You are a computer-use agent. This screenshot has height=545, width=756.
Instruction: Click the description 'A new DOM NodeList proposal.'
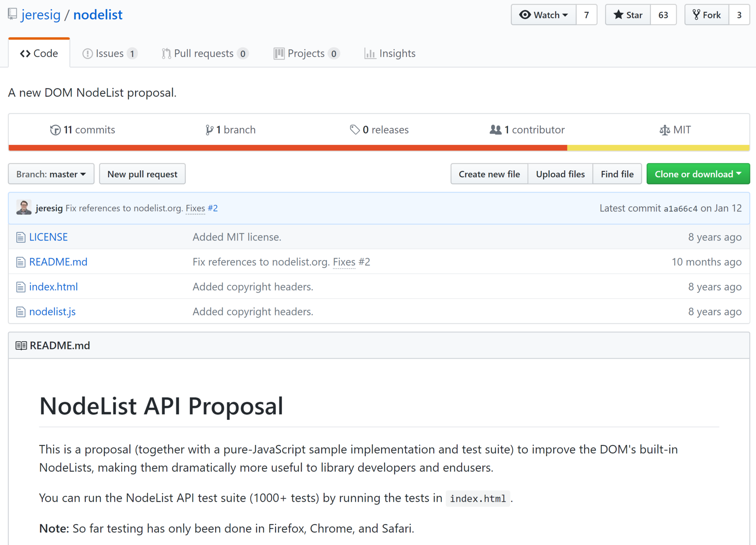(x=92, y=92)
